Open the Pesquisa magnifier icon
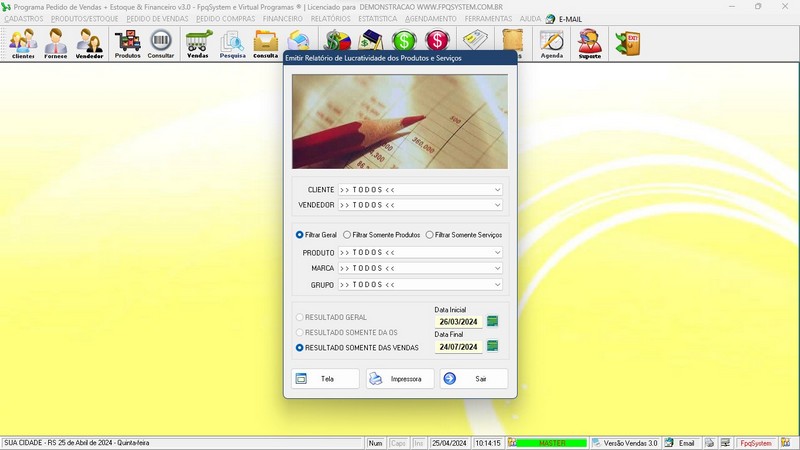800x450 pixels. (x=233, y=43)
